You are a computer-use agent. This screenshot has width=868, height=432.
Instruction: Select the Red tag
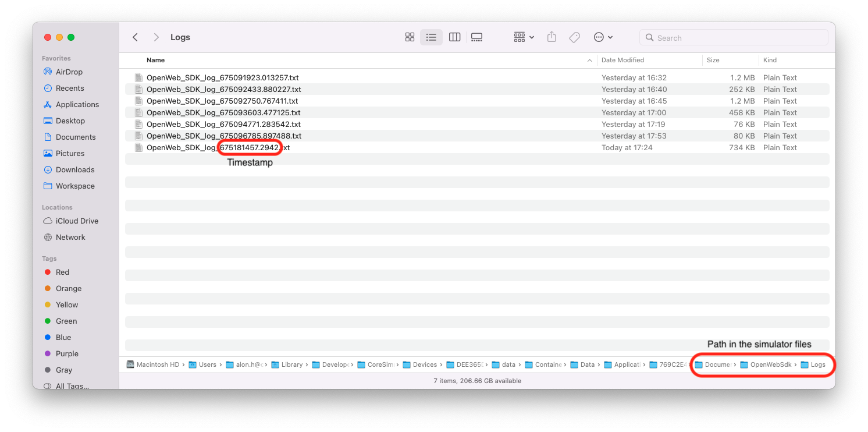[x=57, y=272]
